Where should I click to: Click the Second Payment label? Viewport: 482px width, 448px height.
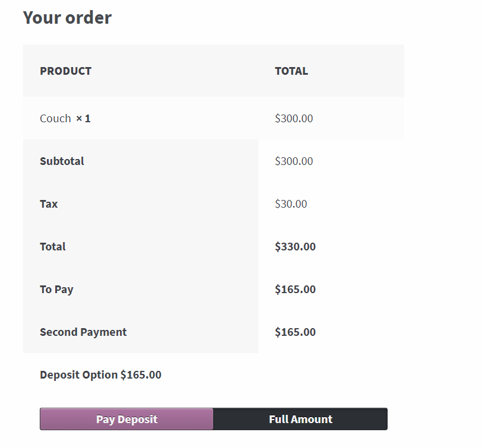83,332
